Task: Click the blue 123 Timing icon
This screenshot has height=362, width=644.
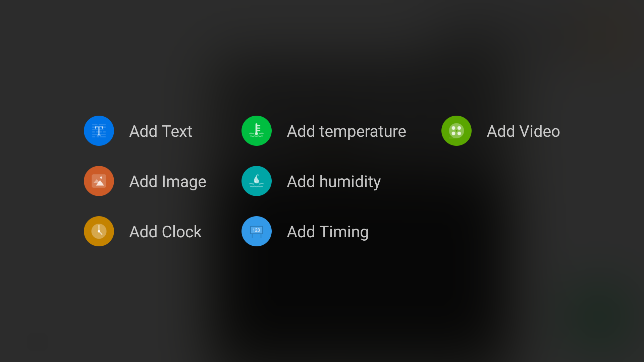Action: tap(257, 231)
